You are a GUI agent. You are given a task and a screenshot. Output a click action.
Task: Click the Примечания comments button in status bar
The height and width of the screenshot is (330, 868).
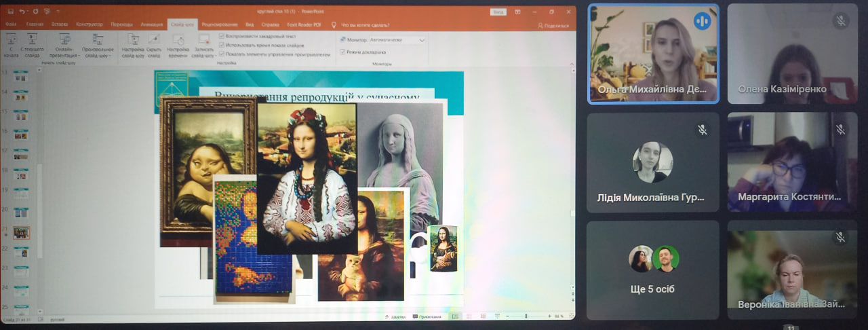click(426, 316)
